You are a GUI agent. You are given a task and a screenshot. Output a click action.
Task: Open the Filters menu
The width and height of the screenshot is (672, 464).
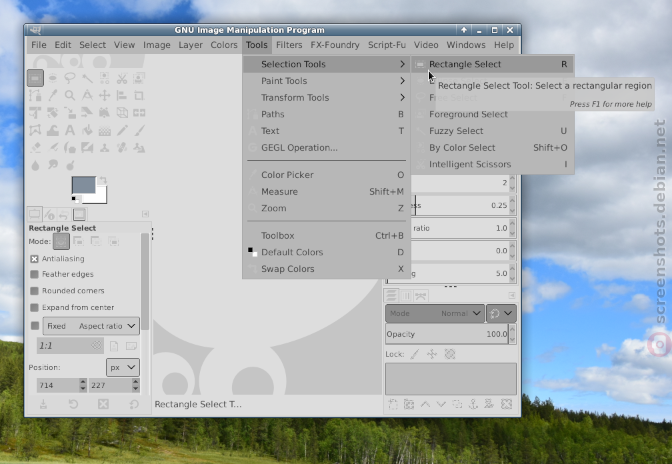(x=289, y=45)
